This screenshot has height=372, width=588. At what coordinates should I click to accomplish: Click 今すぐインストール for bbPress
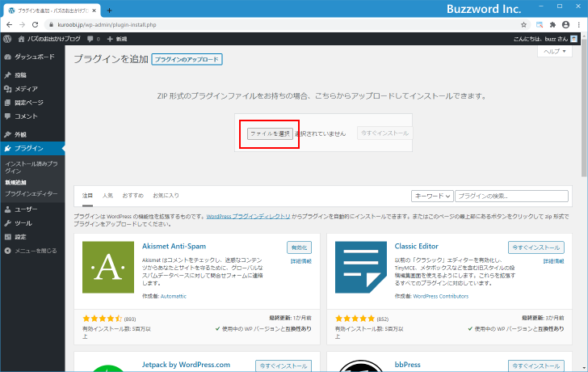[536, 366]
